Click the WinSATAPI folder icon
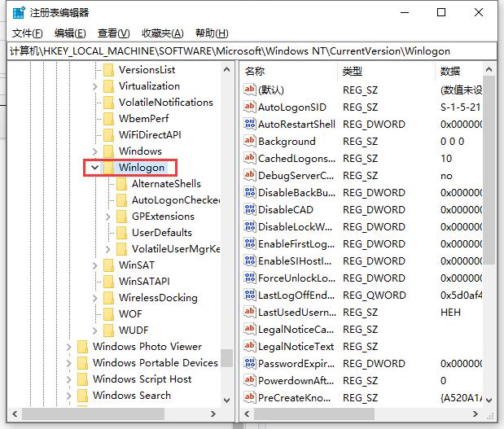Image resolution: width=504 pixels, height=429 pixels. (x=108, y=282)
